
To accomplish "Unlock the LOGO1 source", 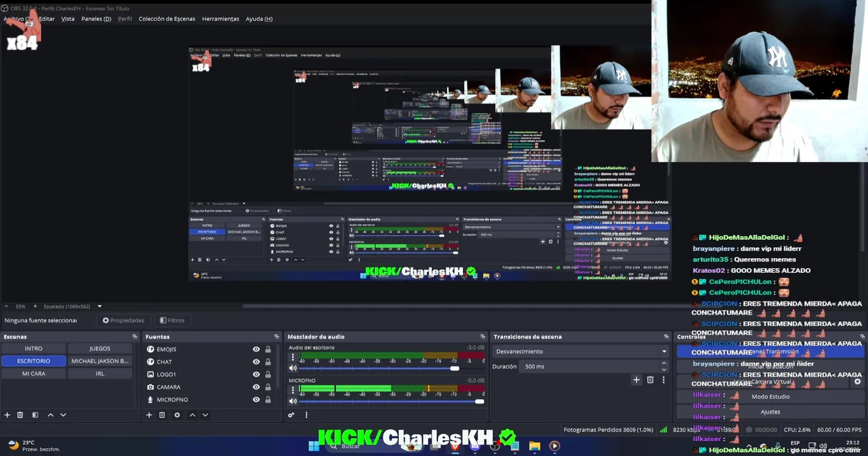I will point(268,374).
